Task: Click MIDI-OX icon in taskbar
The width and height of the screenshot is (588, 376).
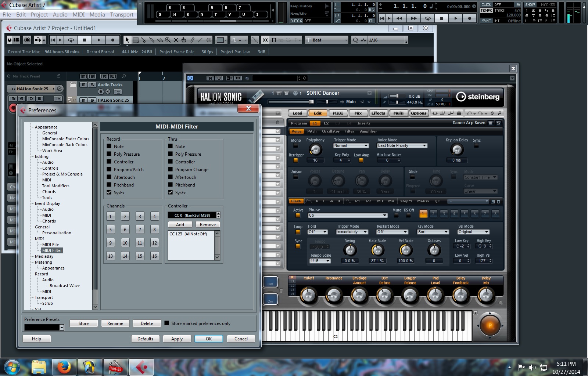Action: [x=115, y=367]
